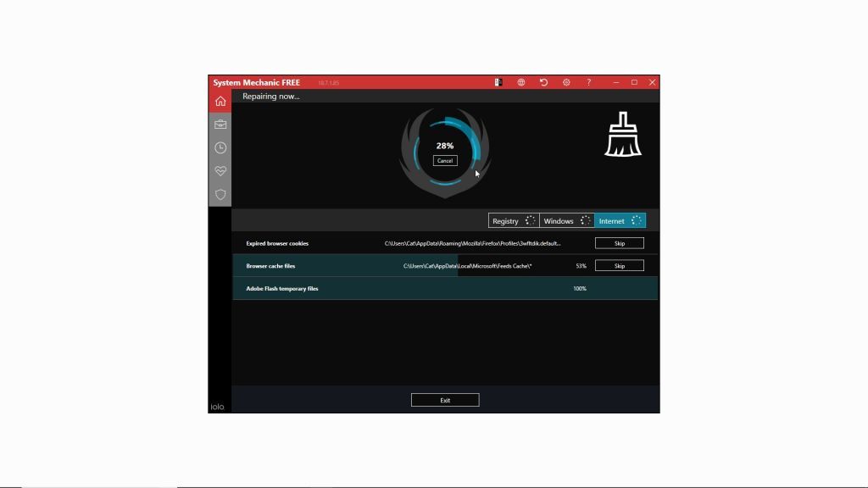
Task: Click the undo arrow icon in title bar
Action: 543,82
